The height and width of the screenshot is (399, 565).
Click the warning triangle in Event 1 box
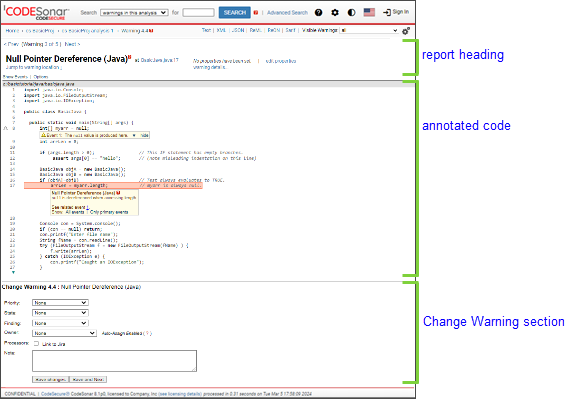click(x=43, y=135)
